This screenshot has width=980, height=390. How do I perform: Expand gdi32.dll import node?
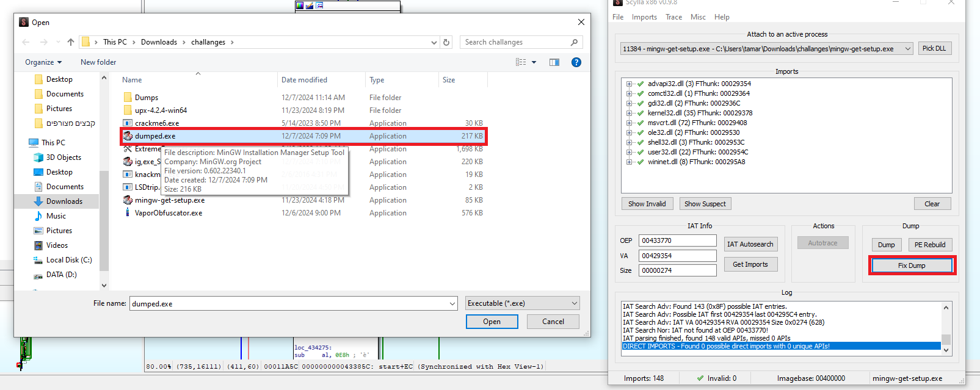[x=629, y=104]
